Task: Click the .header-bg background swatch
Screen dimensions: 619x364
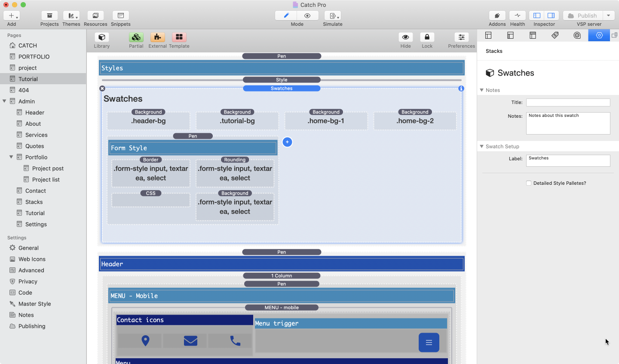Action: pos(148,121)
